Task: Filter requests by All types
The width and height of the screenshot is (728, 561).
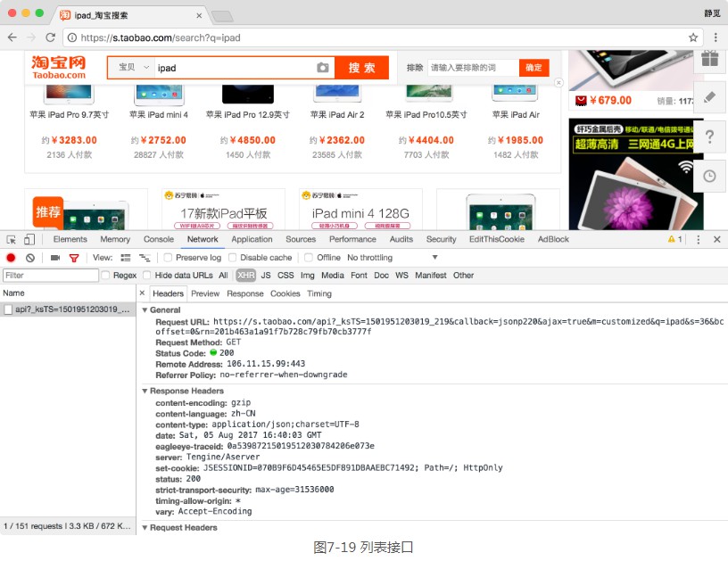Action: coord(223,276)
